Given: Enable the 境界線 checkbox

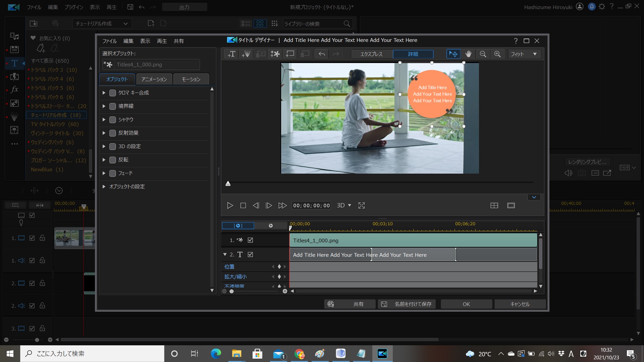Looking at the screenshot, I should [113, 106].
